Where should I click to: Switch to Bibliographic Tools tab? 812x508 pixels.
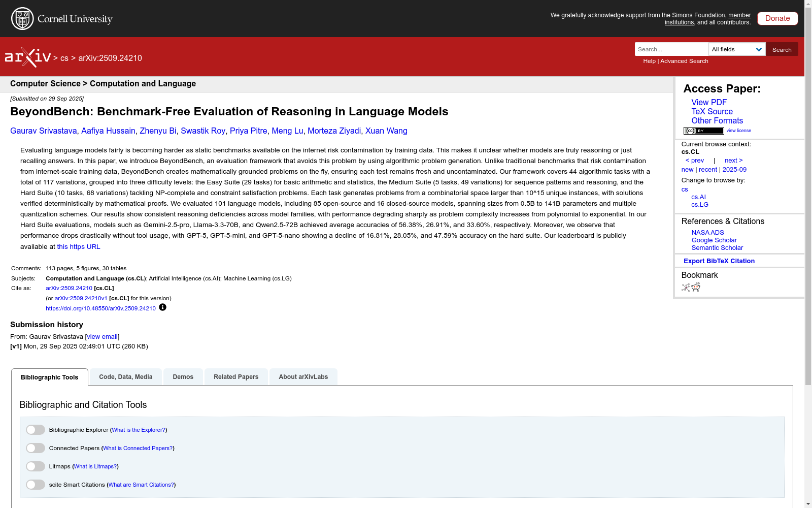coord(50,377)
